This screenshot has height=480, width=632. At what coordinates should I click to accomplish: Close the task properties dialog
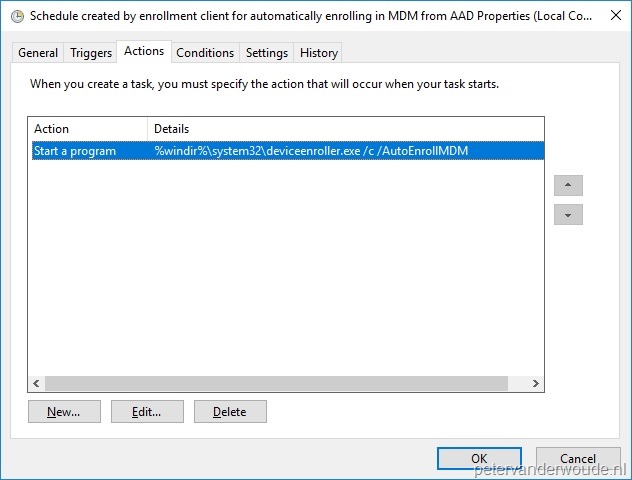coord(616,15)
